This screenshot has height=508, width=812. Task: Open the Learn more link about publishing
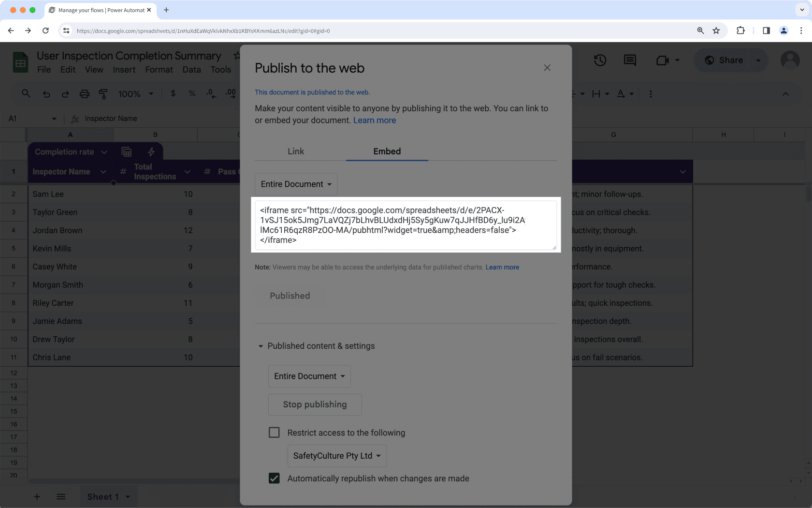374,120
